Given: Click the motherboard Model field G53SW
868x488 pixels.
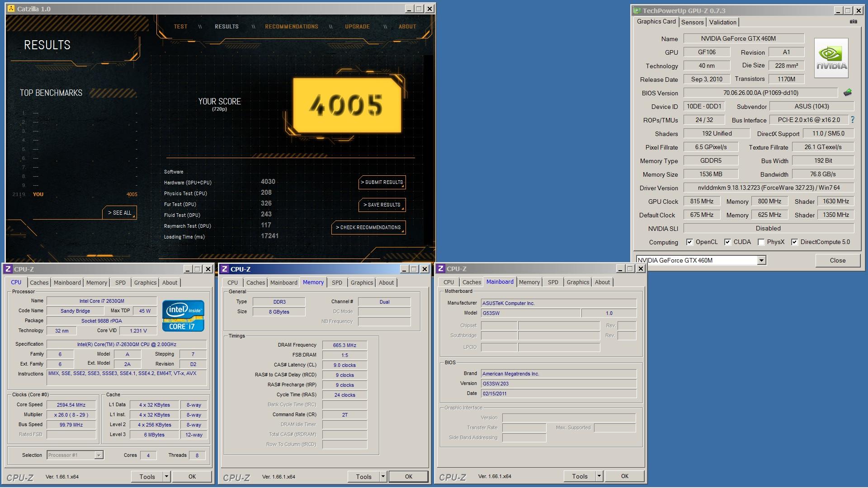Looking at the screenshot, I should tap(531, 313).
